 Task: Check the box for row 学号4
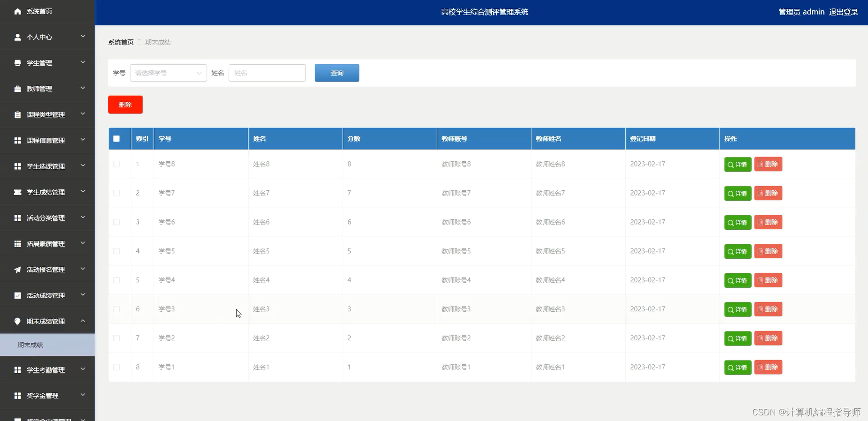(x=117, y=280)
